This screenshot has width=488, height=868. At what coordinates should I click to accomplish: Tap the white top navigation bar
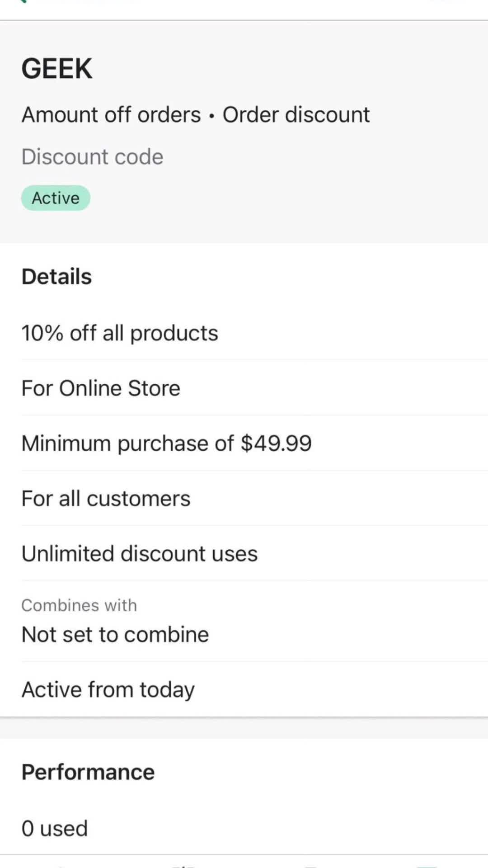[x=244, y=8]
